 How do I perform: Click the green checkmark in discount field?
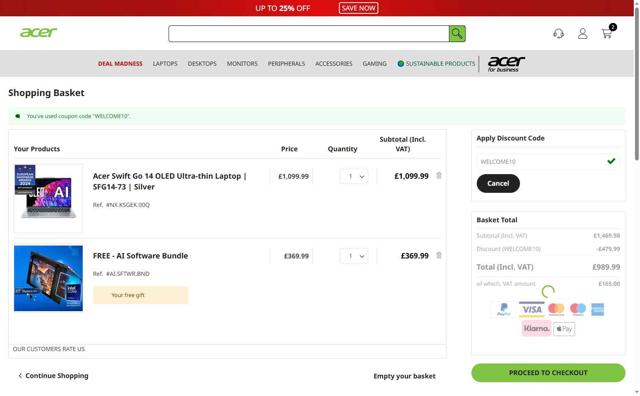click(611, 161)
